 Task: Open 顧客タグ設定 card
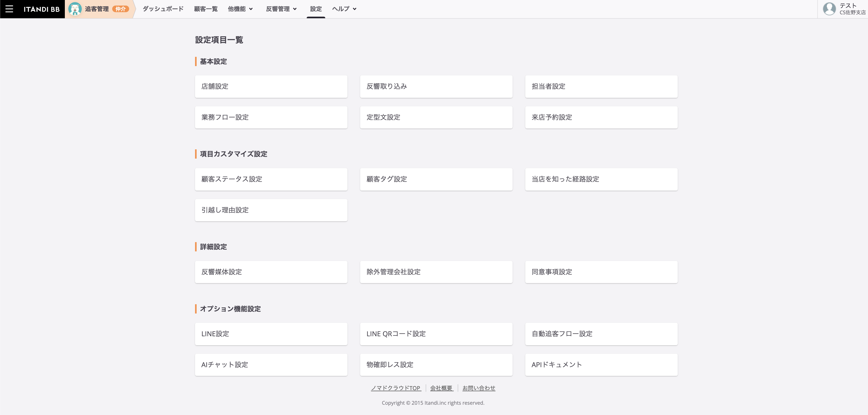point(436,179)
